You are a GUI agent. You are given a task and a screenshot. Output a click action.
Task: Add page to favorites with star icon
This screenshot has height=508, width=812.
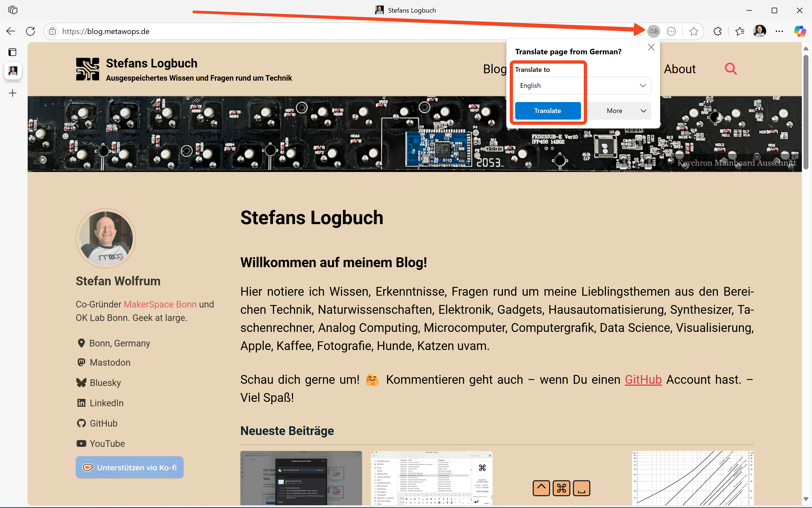693,31
